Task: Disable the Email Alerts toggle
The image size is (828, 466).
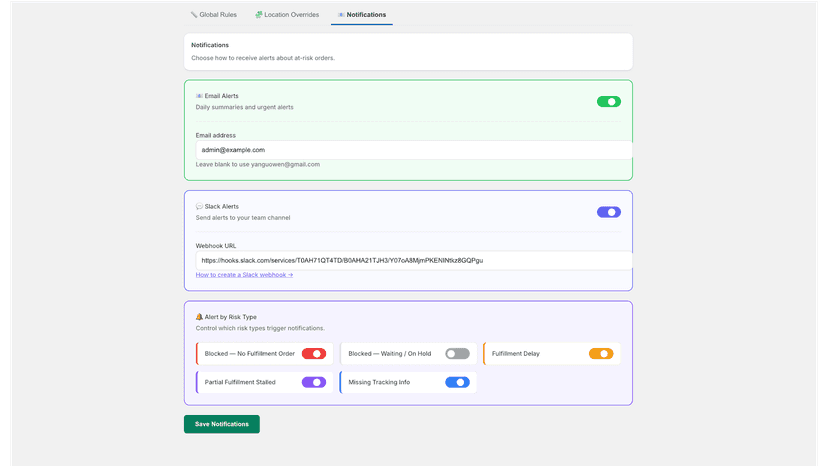Action: [x=609, y=101]
